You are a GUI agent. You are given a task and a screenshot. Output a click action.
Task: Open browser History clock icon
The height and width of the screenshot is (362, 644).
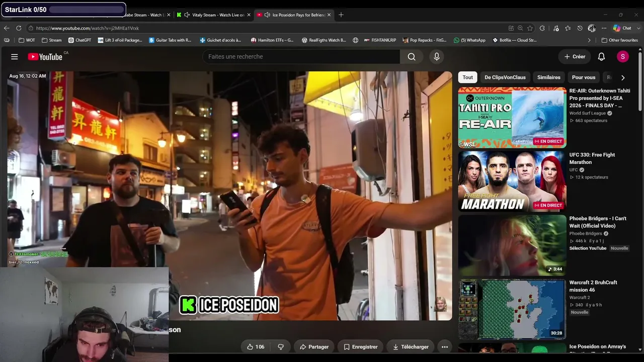point(580,28)
